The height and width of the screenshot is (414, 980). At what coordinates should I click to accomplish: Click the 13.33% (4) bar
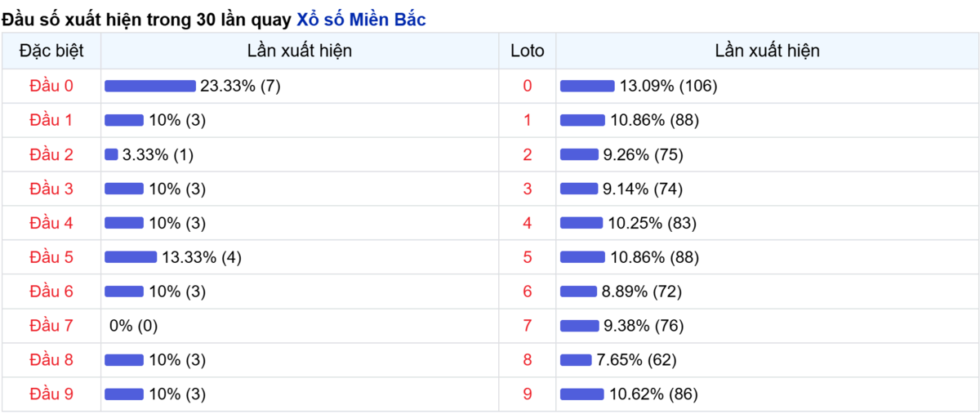click(131, 257)
